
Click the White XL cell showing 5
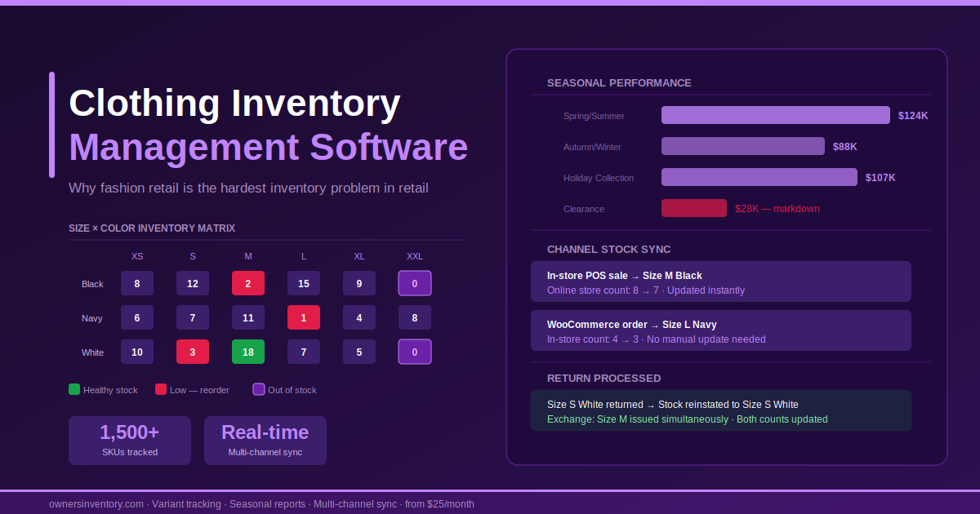click(359, 352)
